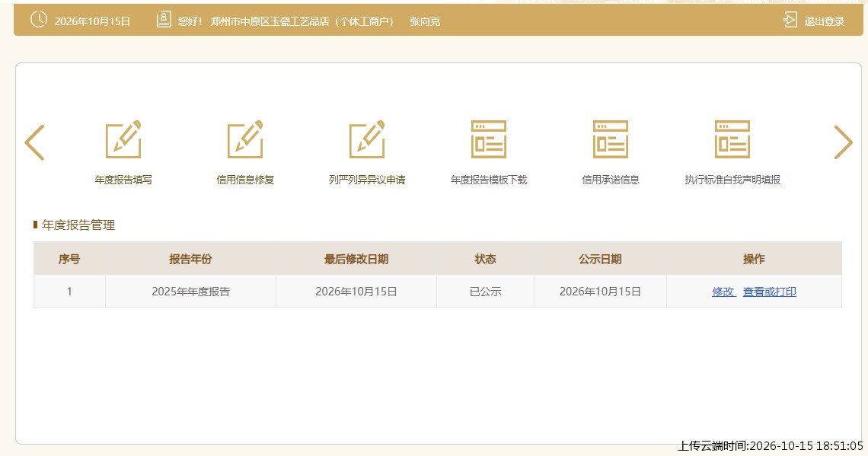Open the 列严列异异议申请 pencil icon
Image resolution: width=868 pixels, height=456 pixels.
[367, 139]
